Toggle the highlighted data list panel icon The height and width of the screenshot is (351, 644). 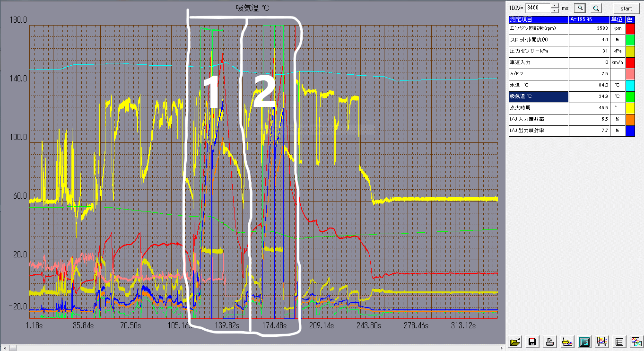tap(584, 342)
